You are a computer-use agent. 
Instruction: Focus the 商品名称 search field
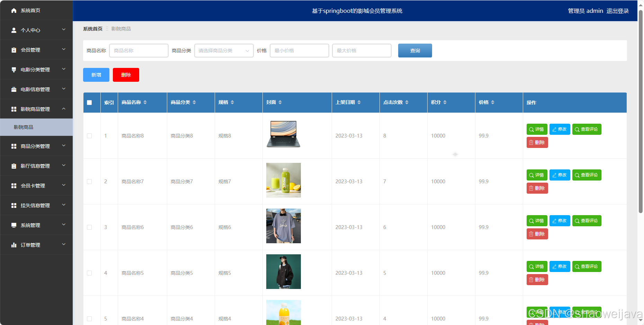(139, 51)
